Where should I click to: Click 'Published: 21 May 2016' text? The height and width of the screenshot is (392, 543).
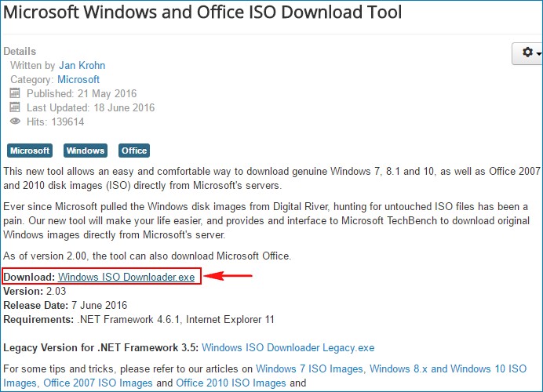point(82,93)
